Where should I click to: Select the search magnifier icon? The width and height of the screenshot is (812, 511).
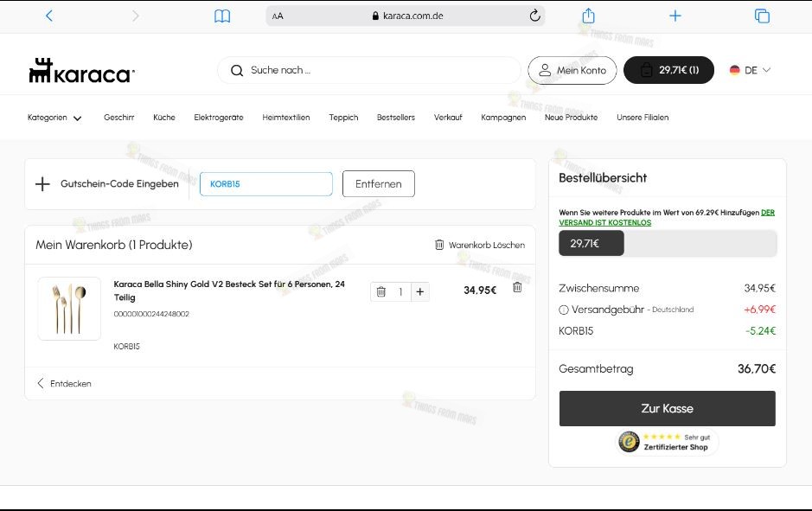tap(237, 70)
